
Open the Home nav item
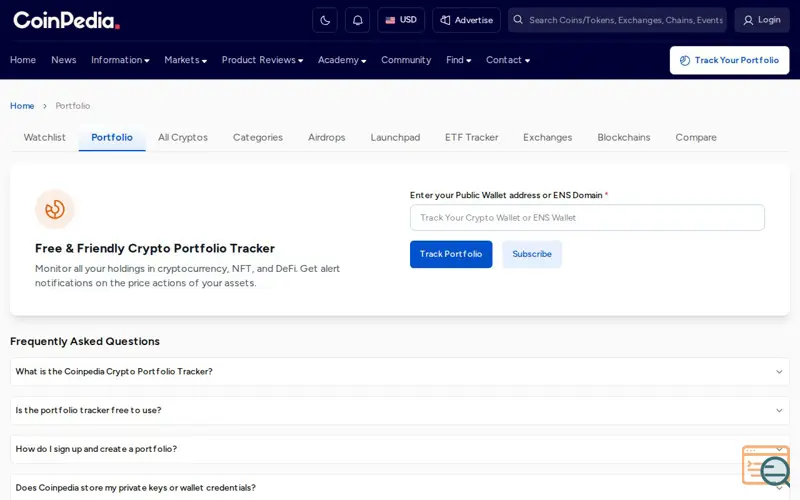[x=23, y=60]
